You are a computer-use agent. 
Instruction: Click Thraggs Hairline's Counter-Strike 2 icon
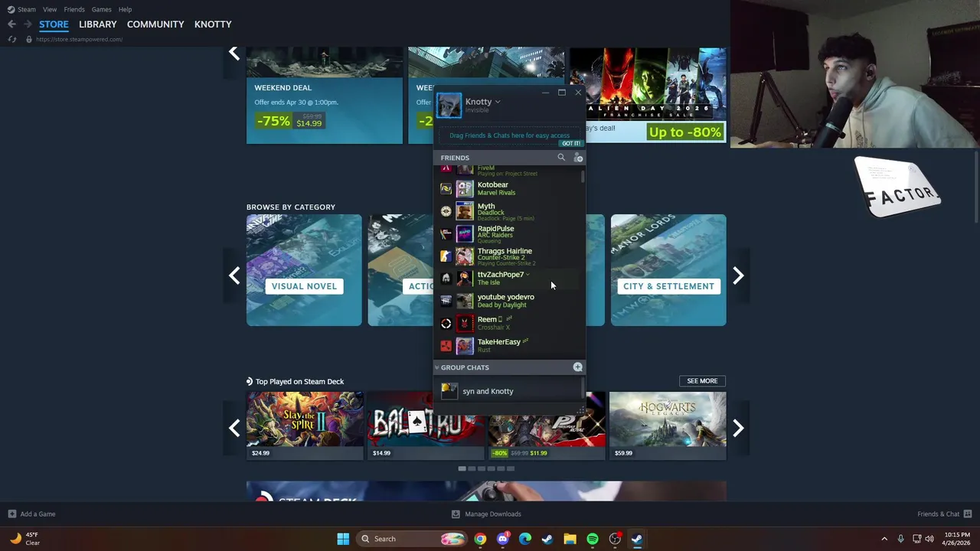[446, 256]
